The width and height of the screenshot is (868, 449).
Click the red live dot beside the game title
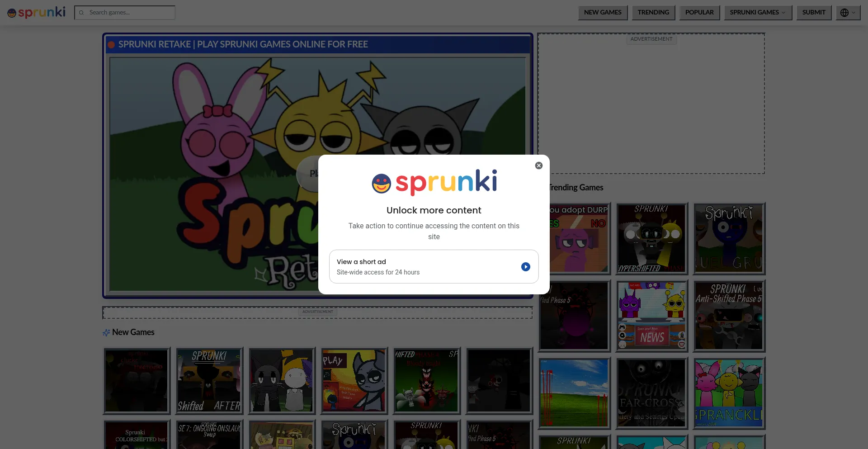[x=111, y=44]
